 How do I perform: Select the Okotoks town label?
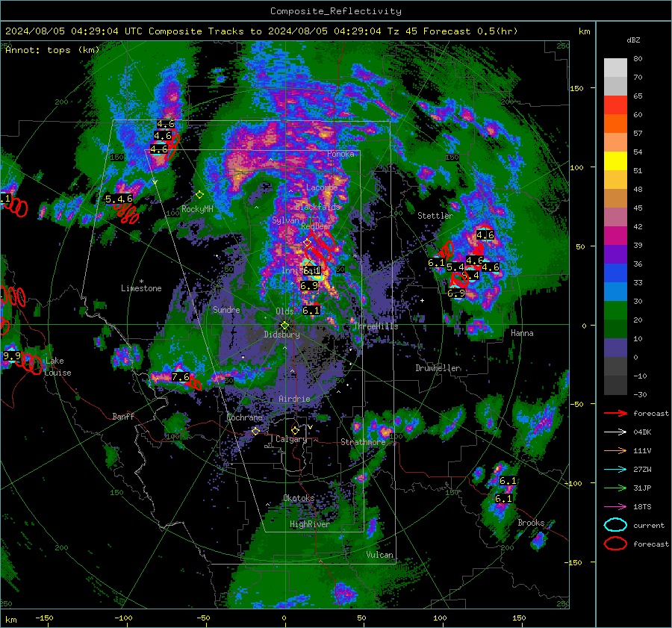299,498
